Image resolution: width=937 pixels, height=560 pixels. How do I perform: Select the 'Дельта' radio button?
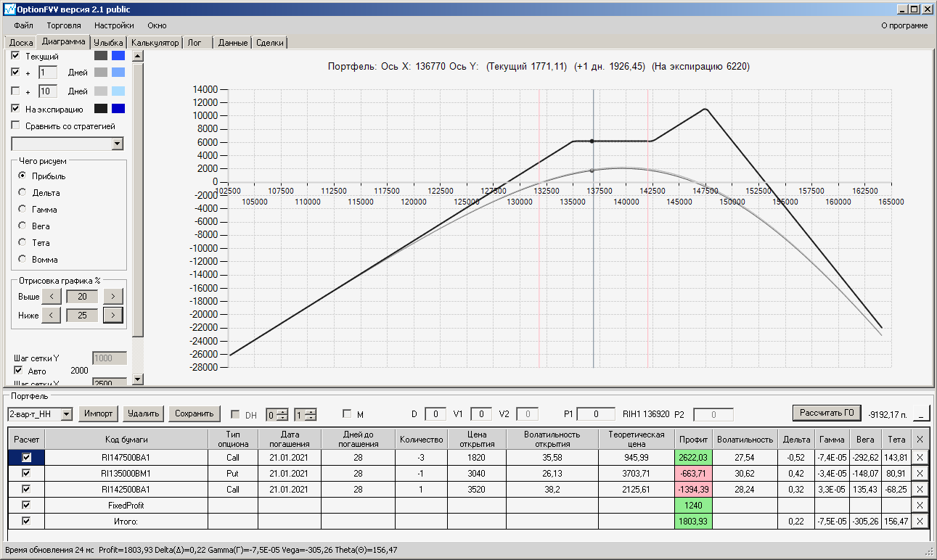(22, 193)
